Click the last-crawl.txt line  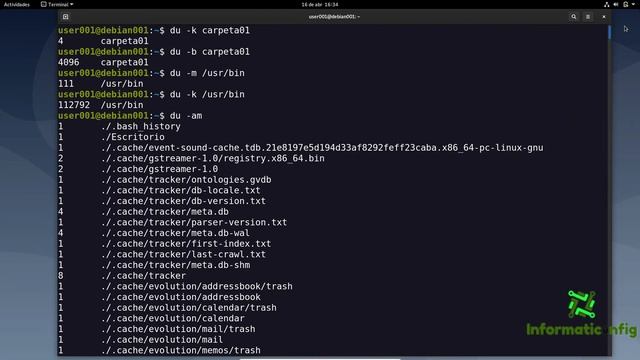pyautogui.click(x=183, y=254)
